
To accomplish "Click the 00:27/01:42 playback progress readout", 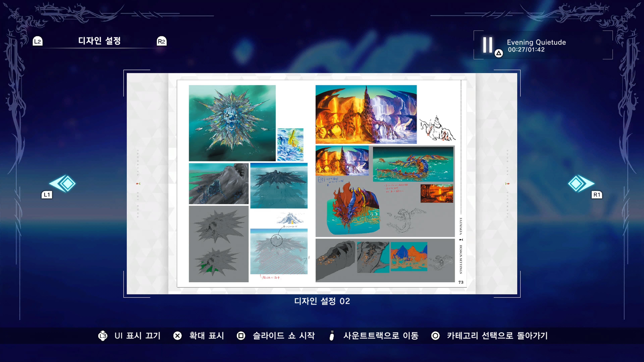I will [526, 50].
